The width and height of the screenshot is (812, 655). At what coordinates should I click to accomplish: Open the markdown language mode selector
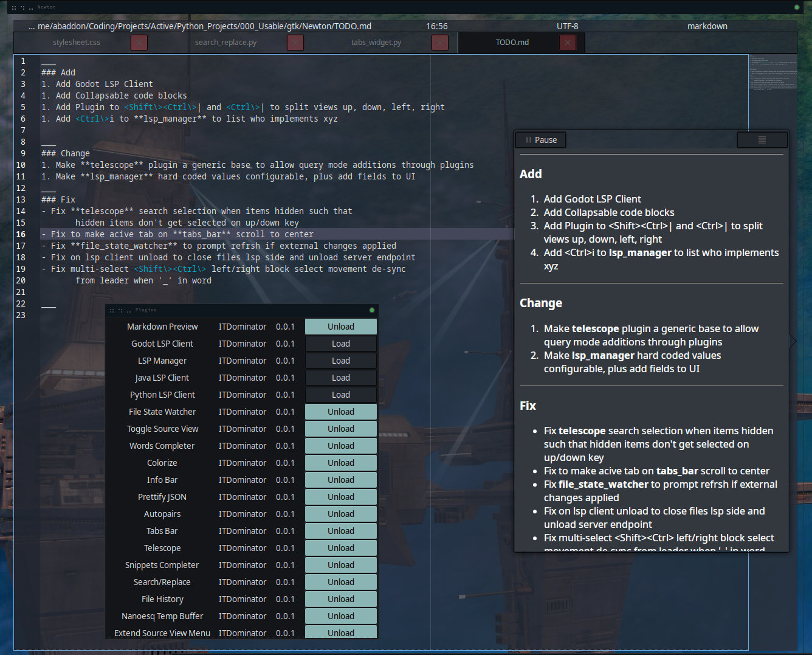click(707, 26)
